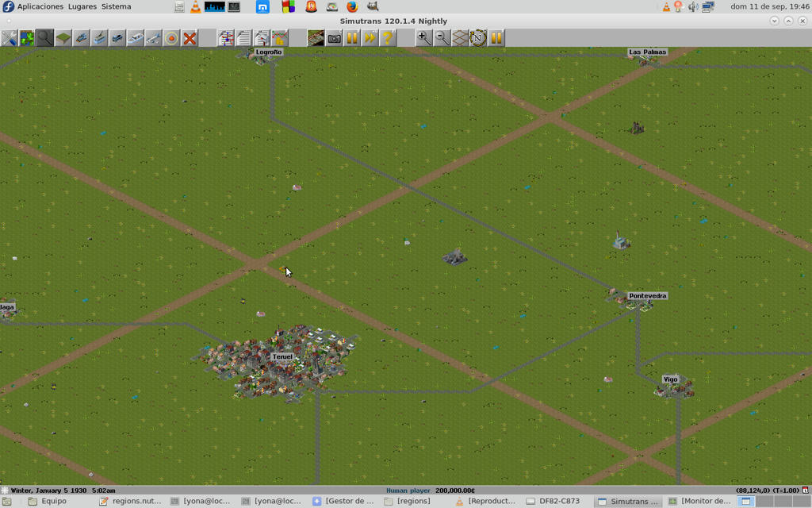Click the show desktop icon in taskbar
The height and width of the screenshot is (508, 812).
6,502
